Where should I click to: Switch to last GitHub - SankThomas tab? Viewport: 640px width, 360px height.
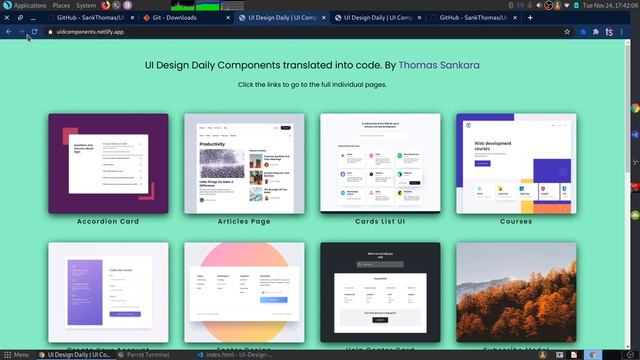tap(473, 18)
